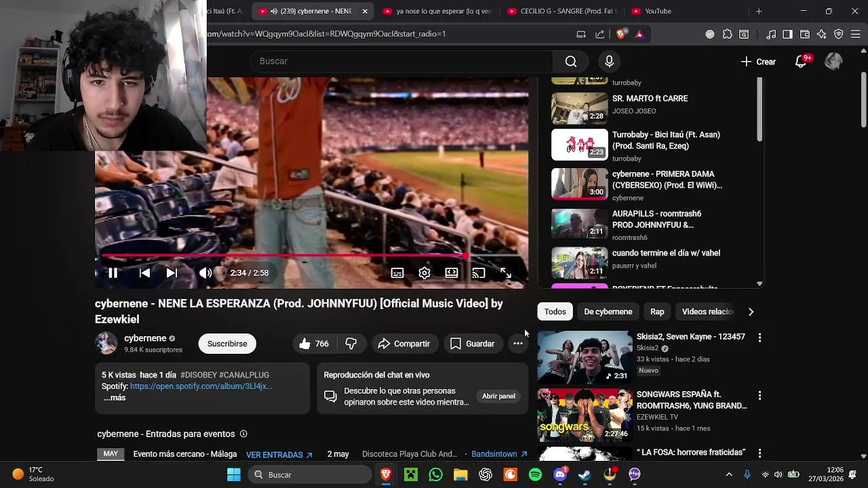Open Brave Shields lion icon
The height and width of the screenshot is (488, 868).
pyautogui.click(x=621, y=34)
